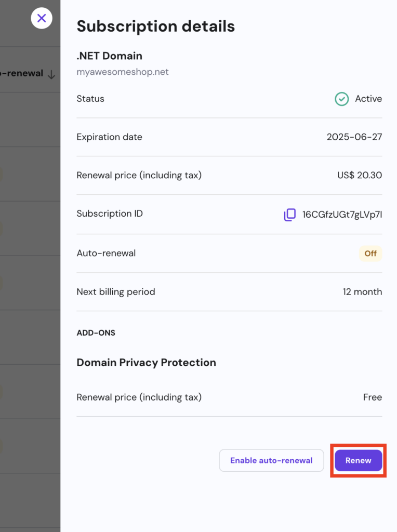Image resolution: width=397 pixels, height=532 pixels.
Task: Click the green Active status checkmark icon
Action: (341, 99)
